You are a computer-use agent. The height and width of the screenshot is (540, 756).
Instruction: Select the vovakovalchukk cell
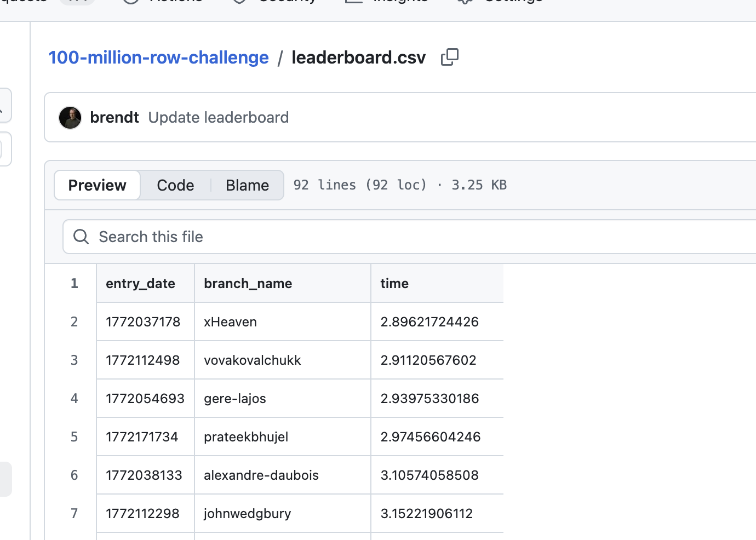pos(253,360)
